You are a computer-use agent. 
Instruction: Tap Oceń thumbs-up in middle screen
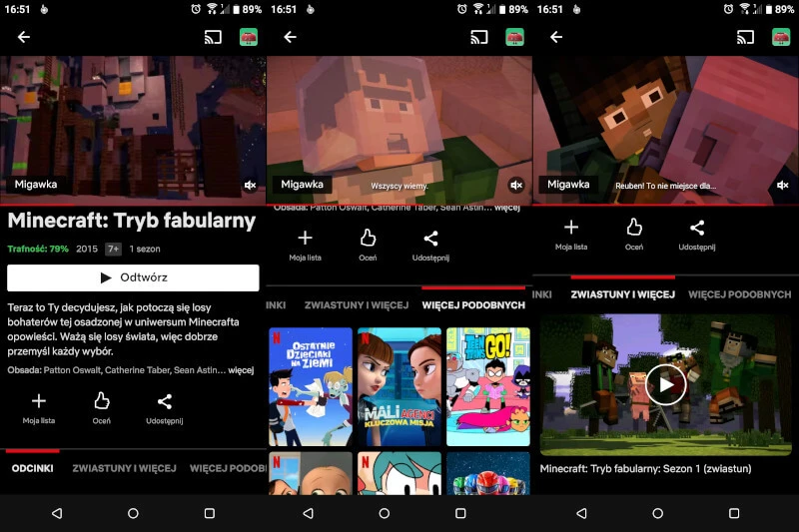coord(368,245)
